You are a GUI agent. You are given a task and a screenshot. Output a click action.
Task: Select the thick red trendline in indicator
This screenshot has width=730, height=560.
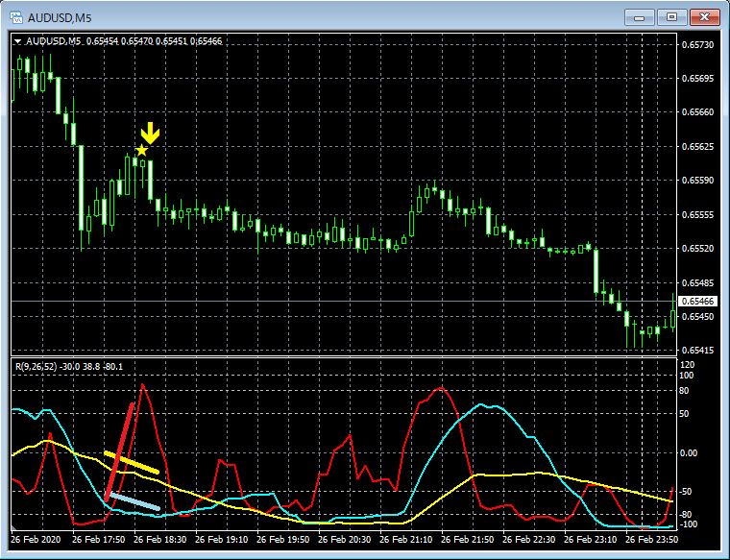click(120, 451)
